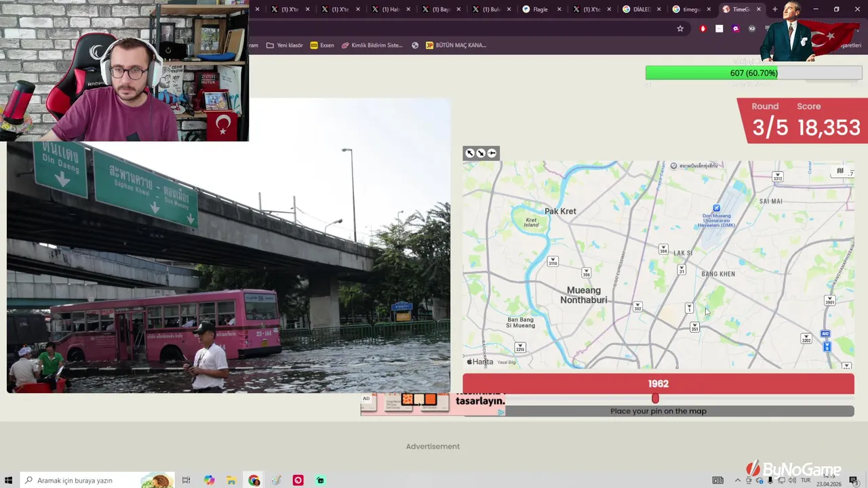
Task: Close the active TimeGuessr tab
Action: (x=759, y=9)
